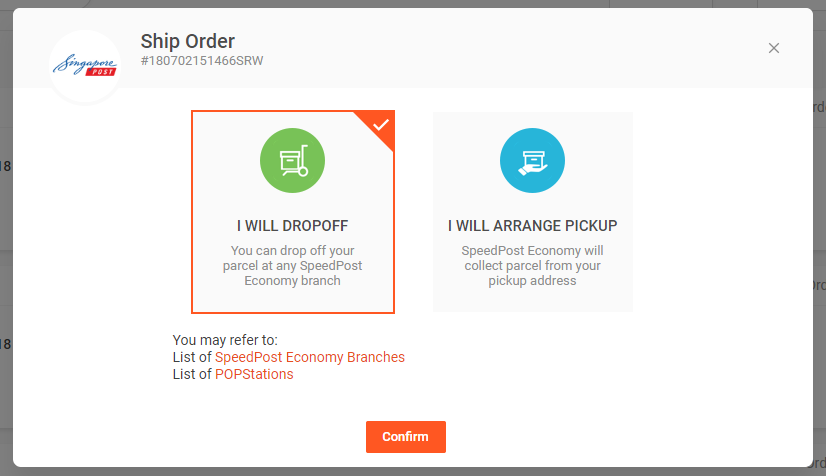
Task: Click "List of" text before POPStations
Action: pyautogui.click(x=192, y=374)
